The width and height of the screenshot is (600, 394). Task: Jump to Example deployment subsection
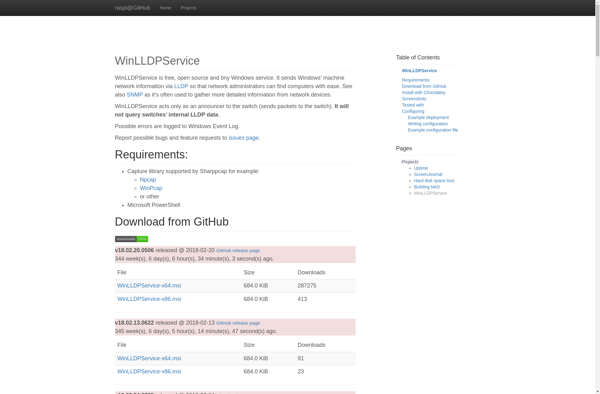[x=428, y=117]
